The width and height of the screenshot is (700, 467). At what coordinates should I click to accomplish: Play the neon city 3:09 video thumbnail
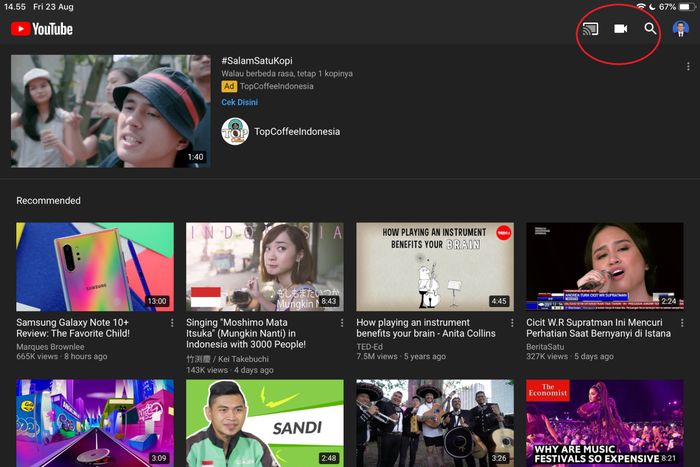95,423
